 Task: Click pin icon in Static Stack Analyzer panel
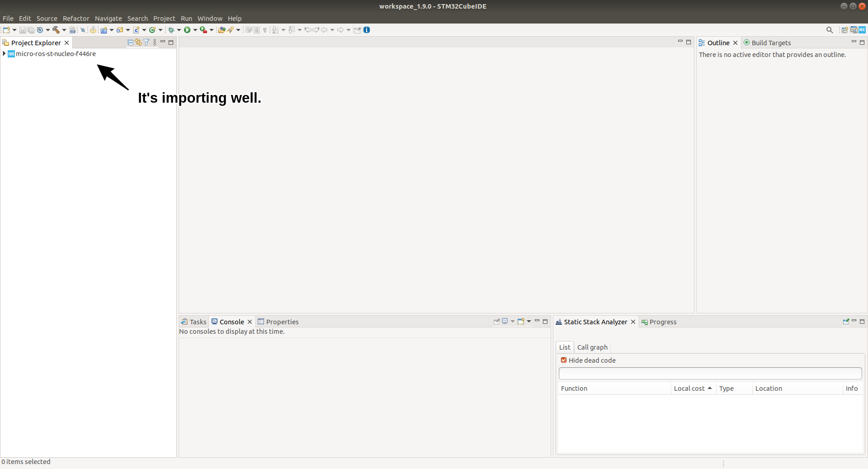tap(846, 322)
